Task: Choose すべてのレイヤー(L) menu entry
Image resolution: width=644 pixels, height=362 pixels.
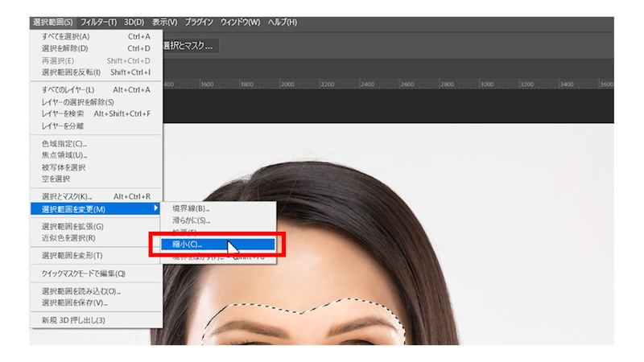Action: click(96, 90)
